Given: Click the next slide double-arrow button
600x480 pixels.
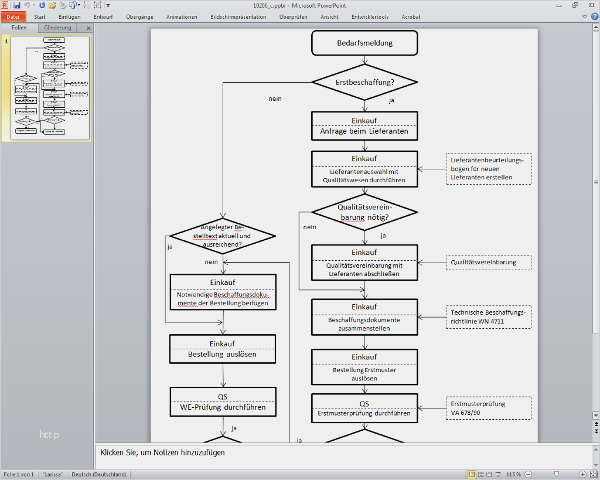Looking at the screenshot, I should [596, 431].
